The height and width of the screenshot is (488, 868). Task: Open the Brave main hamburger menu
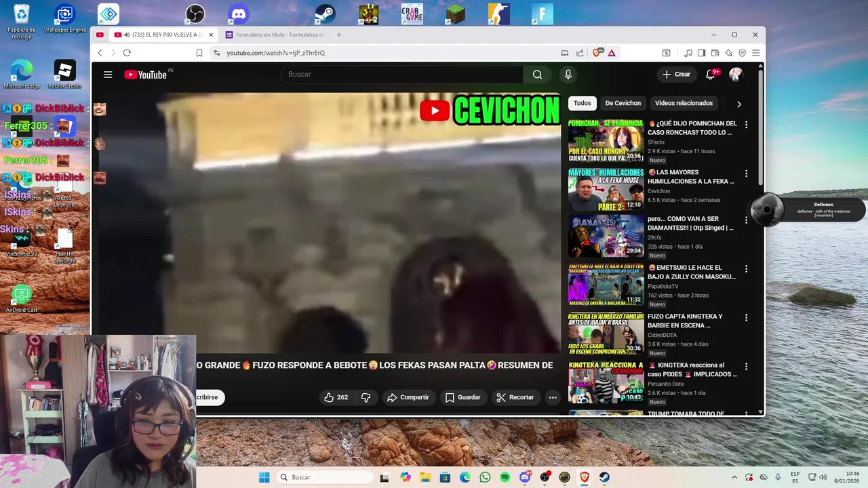coord(755,53)
